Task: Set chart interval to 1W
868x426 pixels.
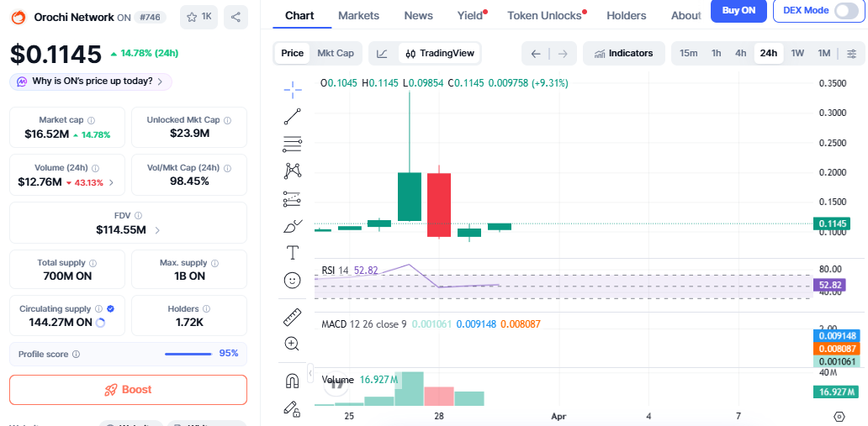Action: (797, 53)
